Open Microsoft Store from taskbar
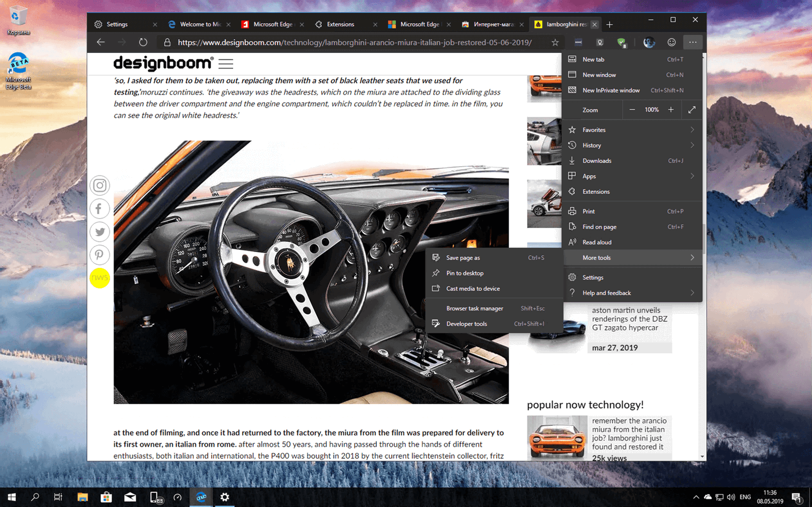 106,497
